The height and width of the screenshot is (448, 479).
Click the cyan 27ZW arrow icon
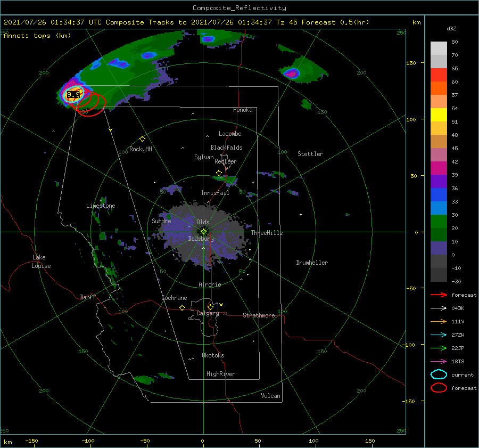439,335
